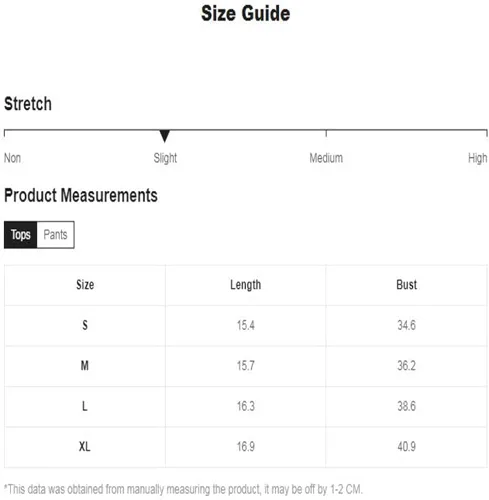The height and width of the screenshot is (500, 489).
Task: Select the L size row
Action: [246, 407]
